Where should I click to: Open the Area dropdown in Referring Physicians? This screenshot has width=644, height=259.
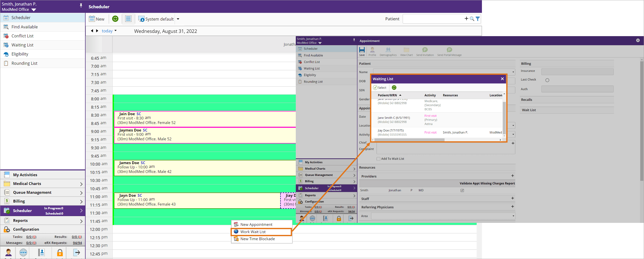point(513,216)
